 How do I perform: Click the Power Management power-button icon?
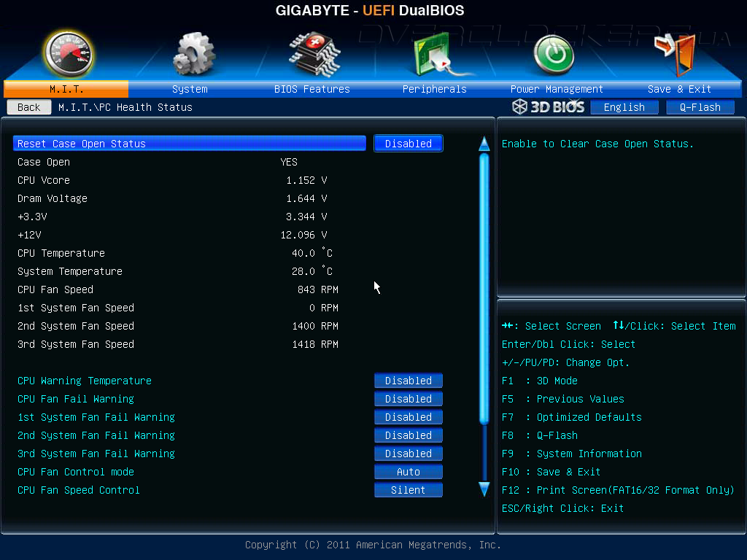(x=554, y=55)
